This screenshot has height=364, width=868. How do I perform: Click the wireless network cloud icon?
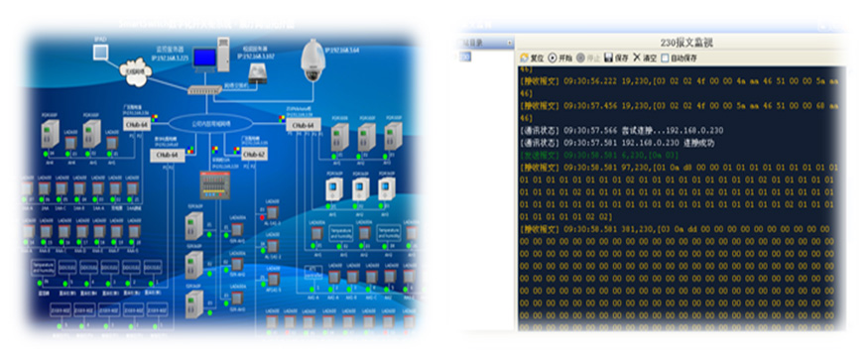[135, 72]
